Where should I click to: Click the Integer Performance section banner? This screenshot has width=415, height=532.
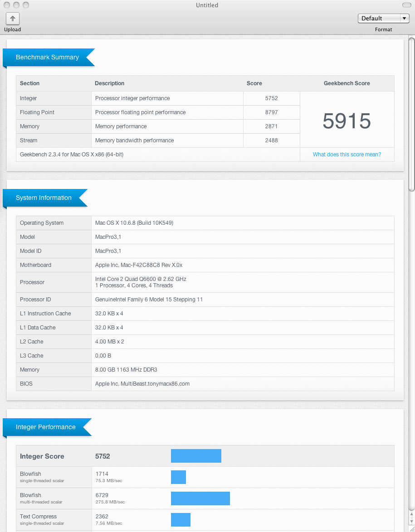click(x=46, y=427)
